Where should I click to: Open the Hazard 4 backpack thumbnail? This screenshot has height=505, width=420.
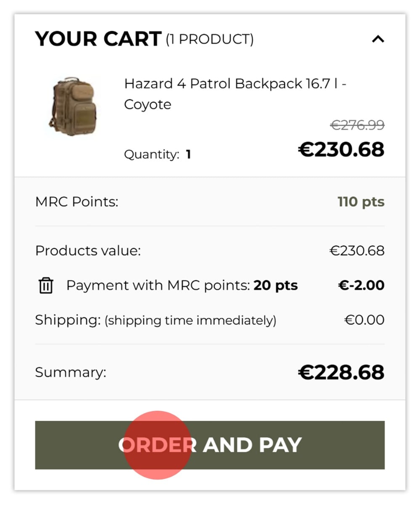click(72, 106)
